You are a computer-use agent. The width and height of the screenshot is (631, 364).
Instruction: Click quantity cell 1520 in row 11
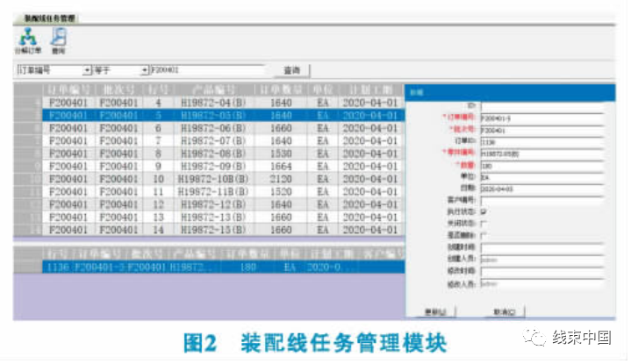281,191
